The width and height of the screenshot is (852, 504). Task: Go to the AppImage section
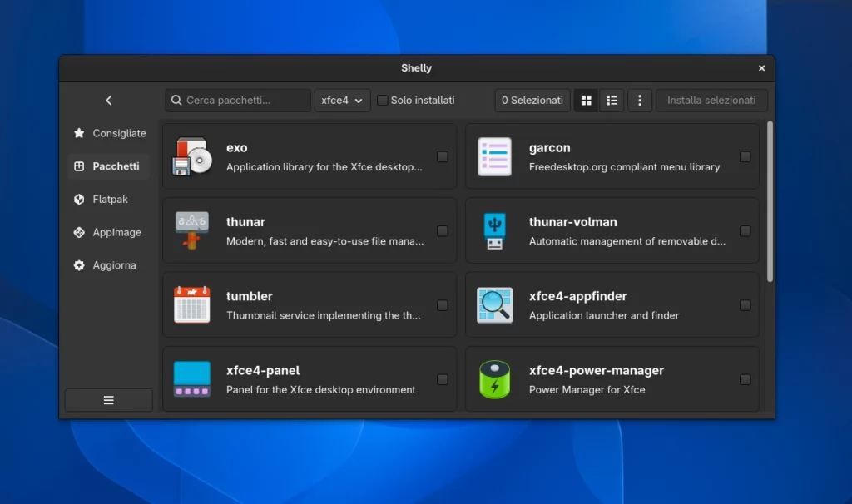[x=109, y=232]
